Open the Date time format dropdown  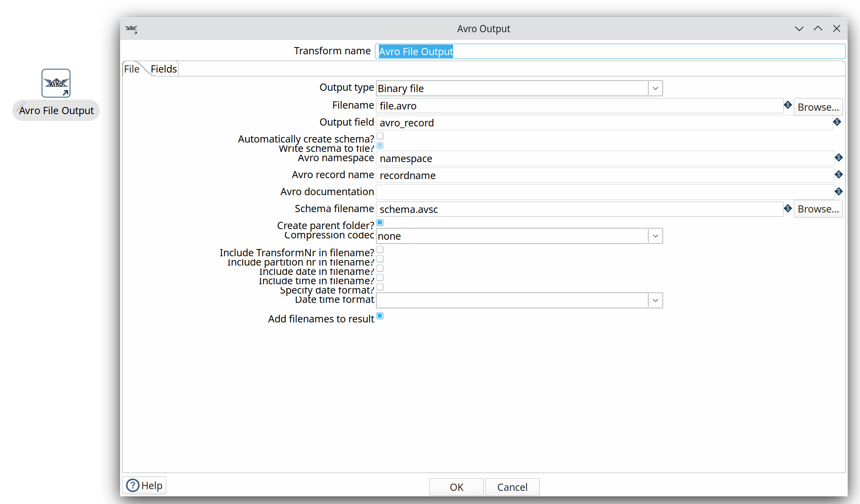[x=655, y=300]
